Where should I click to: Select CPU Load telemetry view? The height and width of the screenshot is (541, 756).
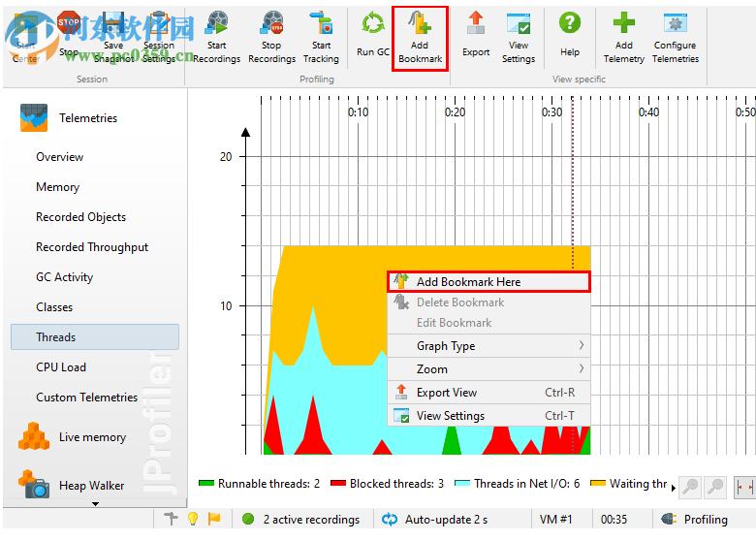61,366
